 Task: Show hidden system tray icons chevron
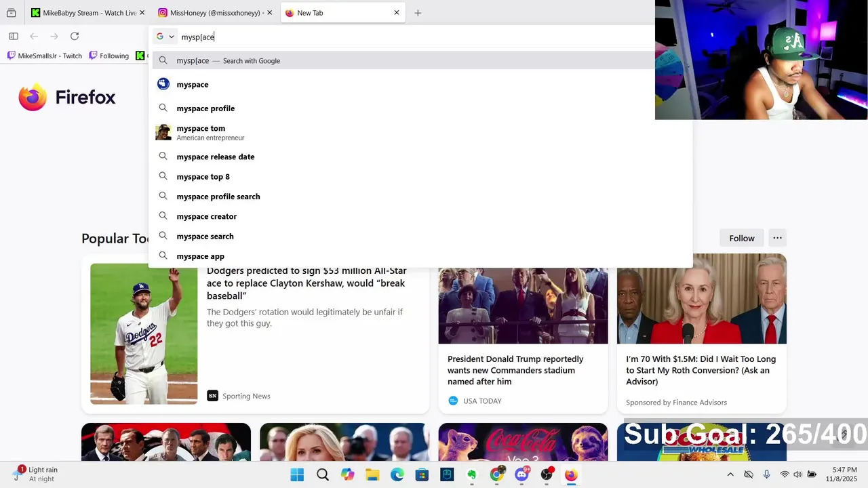pos(730,474)
